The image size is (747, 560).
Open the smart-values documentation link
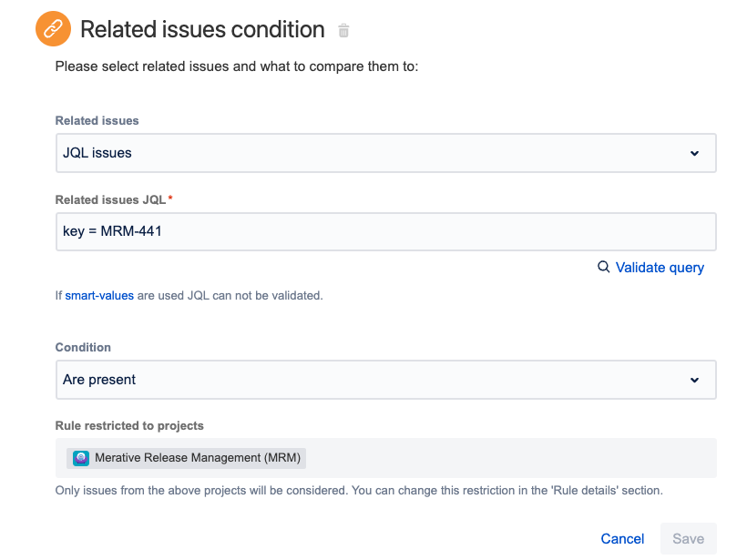pyautogui.click(x=99, y=295)
